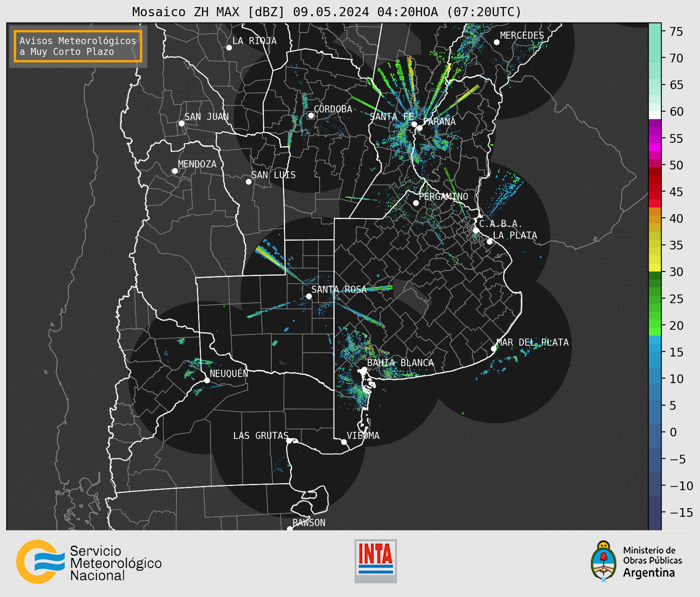Click the Pergamino city marker dot
Viewport: 700px width, 597px height.
tap(416, 203)
